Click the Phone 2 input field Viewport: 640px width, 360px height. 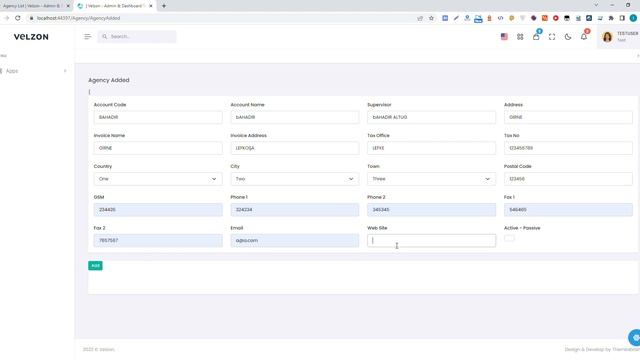[x=431, y=210]
